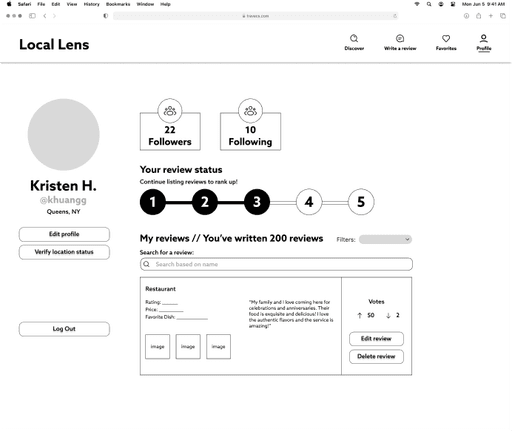Select review status step 3

257,202
